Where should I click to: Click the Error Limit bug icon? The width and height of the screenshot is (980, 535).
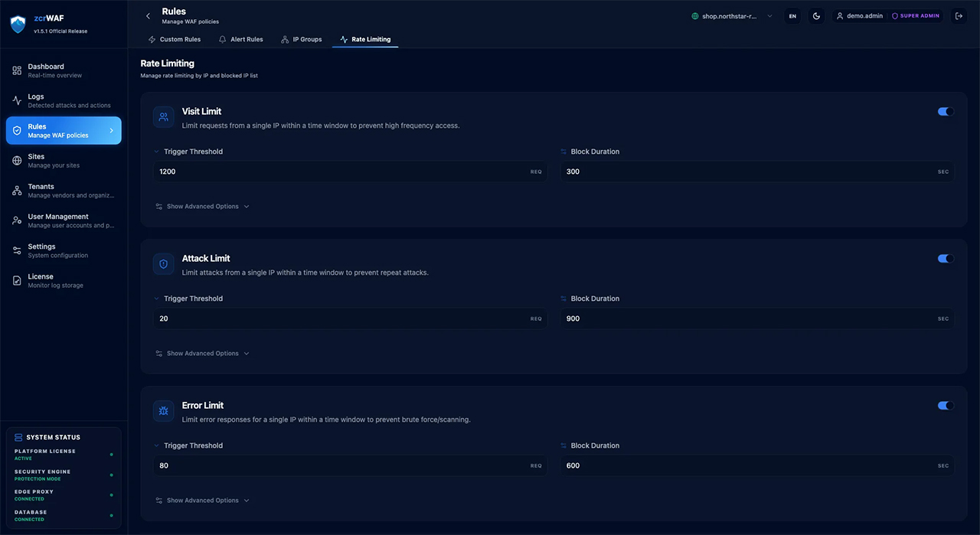point(164,411)
